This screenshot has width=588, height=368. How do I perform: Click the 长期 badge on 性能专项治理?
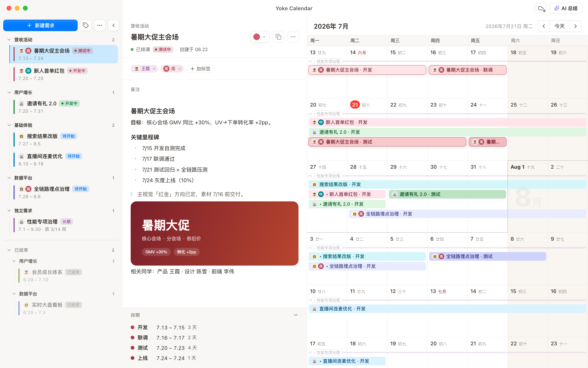coord(66,221)
